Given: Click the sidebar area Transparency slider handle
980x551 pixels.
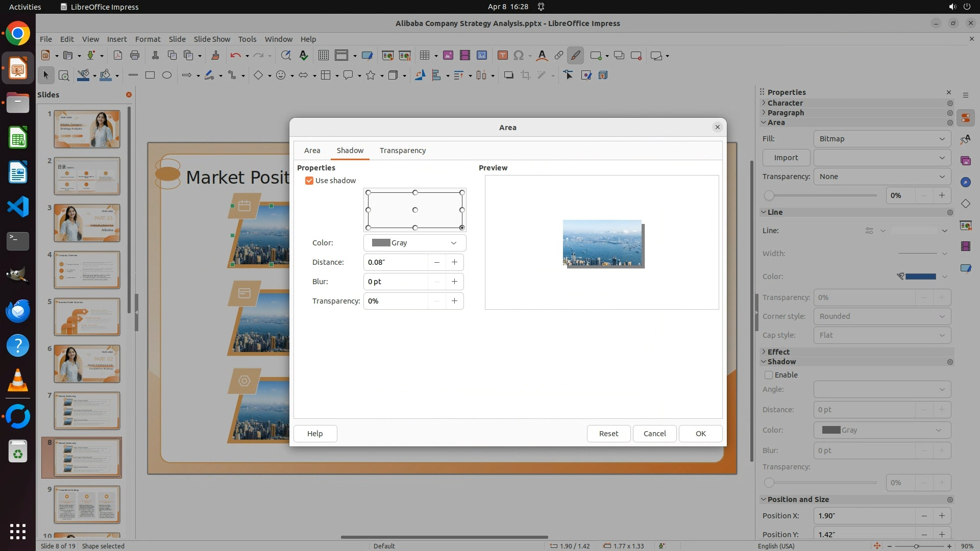Looking at the screenshot, I should click(769, 195).
